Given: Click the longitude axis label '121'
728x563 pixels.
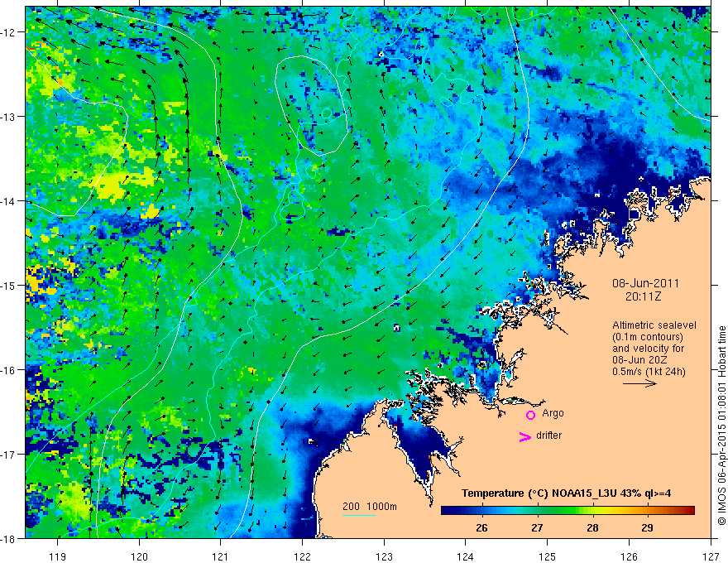Looking at the screenshot, I should click(x=221, y=556).
